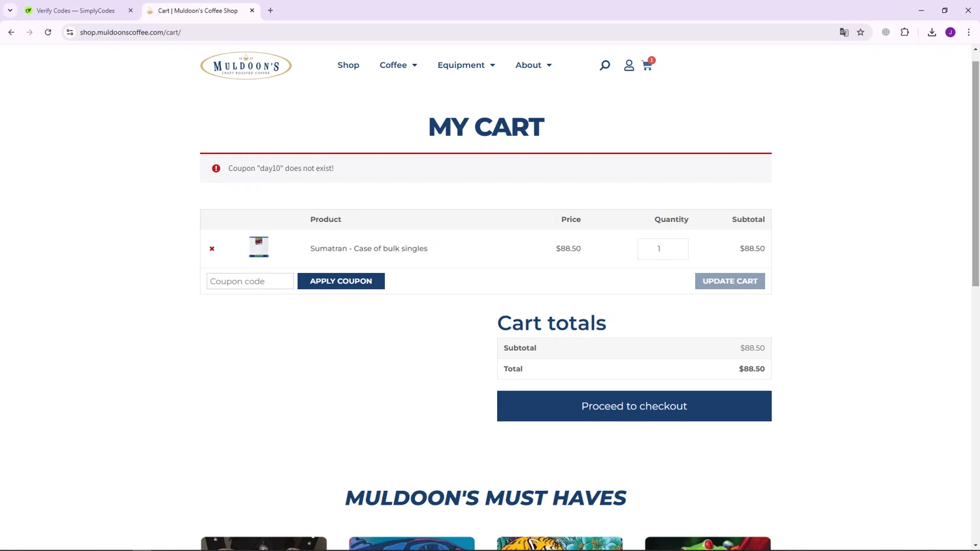
Task: Select the Cart Muldoon's Coffee Shop tab
Action: (197, 10)
